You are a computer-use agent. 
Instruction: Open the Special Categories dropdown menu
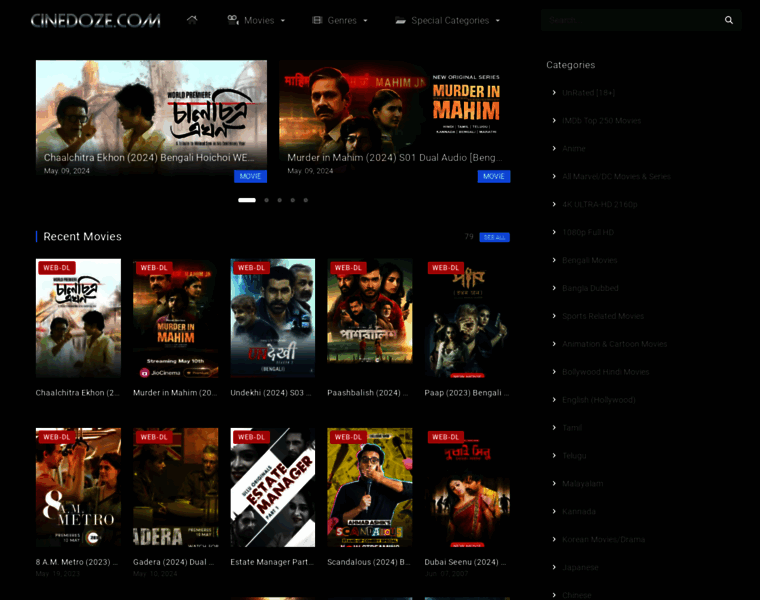point(447,20)
